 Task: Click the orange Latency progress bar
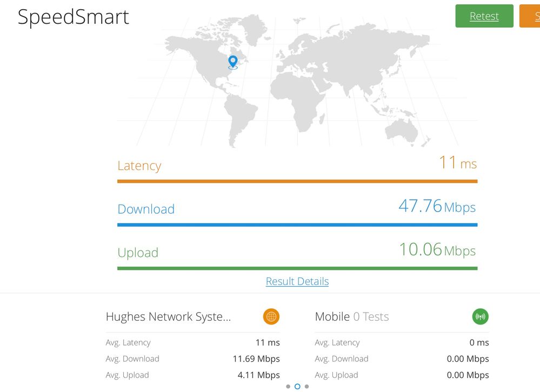click(297, 181)
